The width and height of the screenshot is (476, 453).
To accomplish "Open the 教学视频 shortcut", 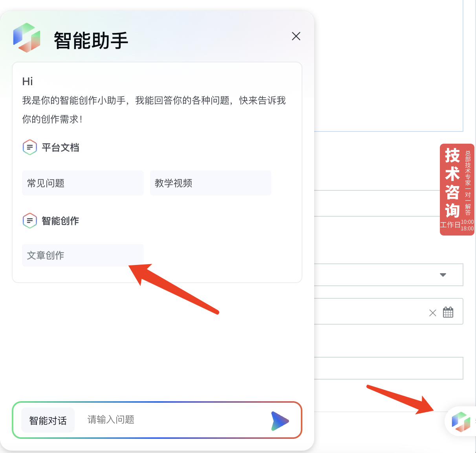I will tap(211, 183).
